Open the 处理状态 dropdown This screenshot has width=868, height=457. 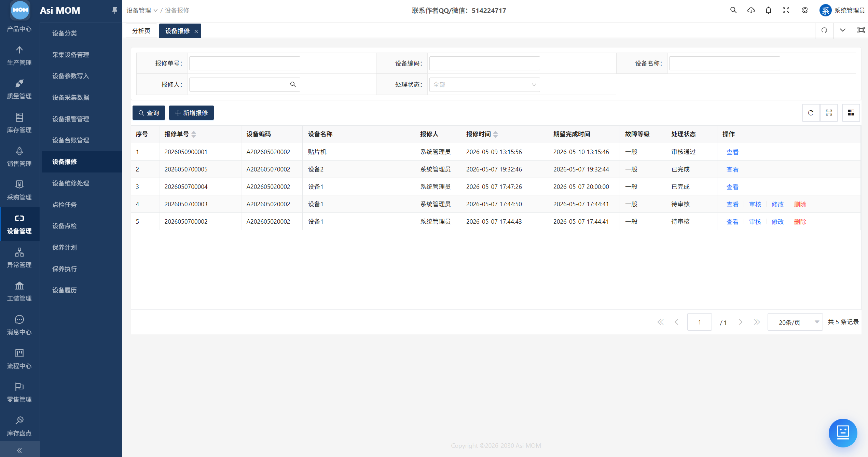(x=484, y=85)
